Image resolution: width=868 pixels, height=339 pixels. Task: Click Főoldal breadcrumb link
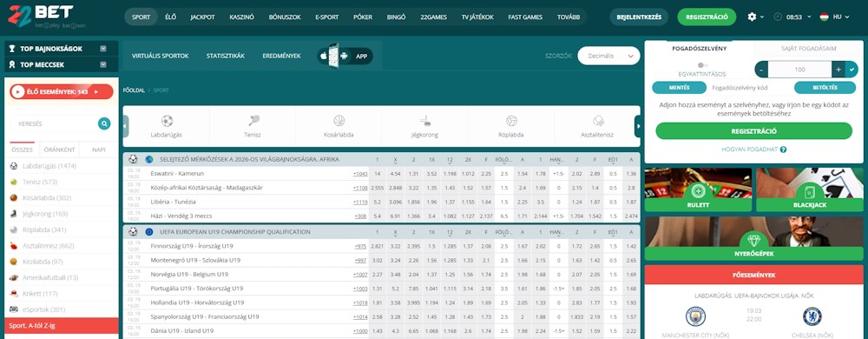[x=134, y=90]
